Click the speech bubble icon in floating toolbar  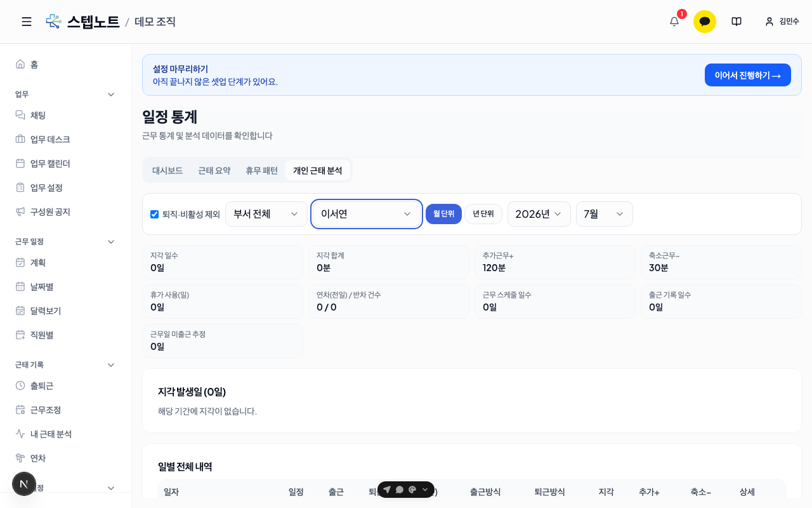click(400, 490)
